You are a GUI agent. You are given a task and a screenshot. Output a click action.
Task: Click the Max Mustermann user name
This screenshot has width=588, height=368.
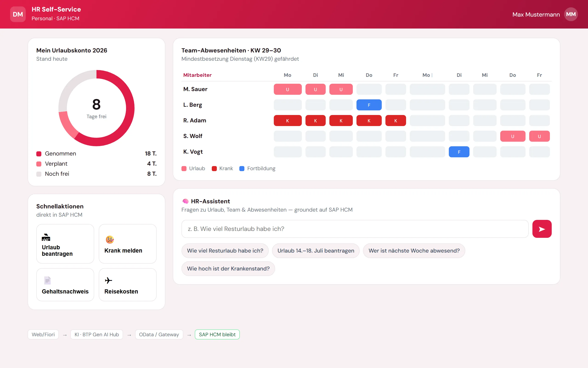[x=536, y=14]
